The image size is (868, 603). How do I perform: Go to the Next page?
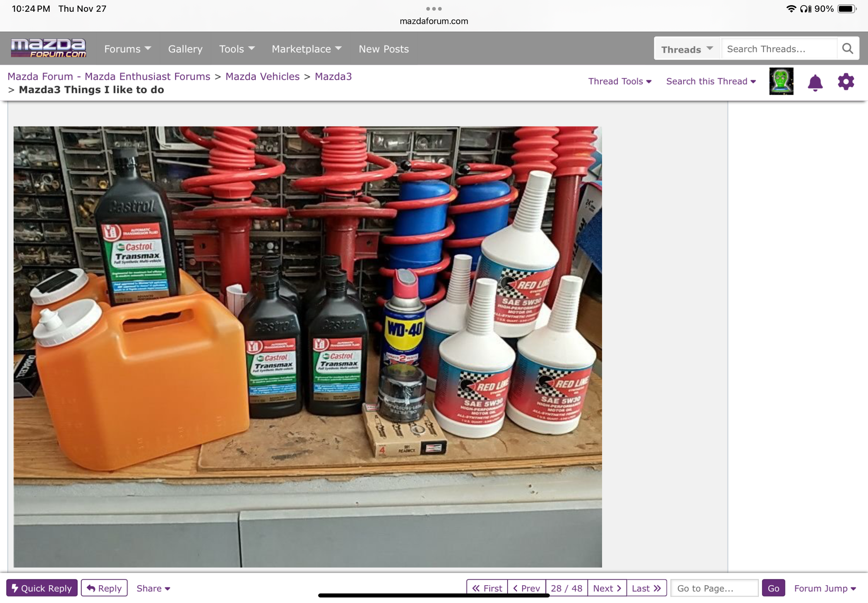pyautogui.click(x=607, y=588)
